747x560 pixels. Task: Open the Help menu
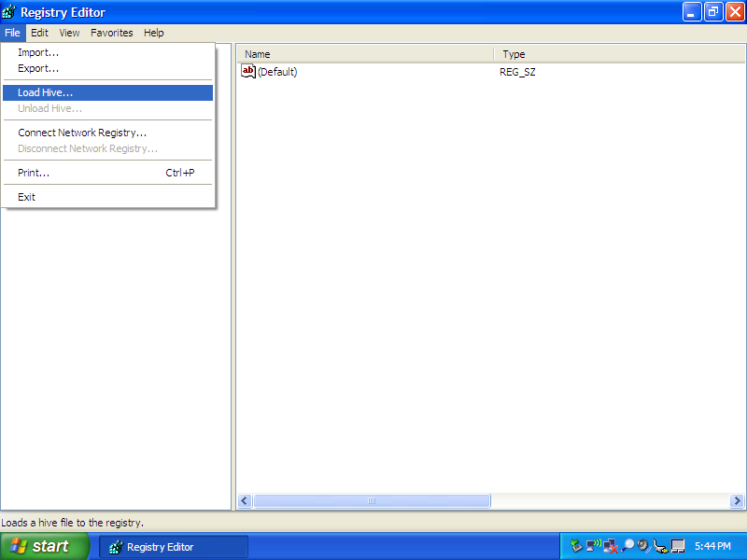(x=154, y=33)
